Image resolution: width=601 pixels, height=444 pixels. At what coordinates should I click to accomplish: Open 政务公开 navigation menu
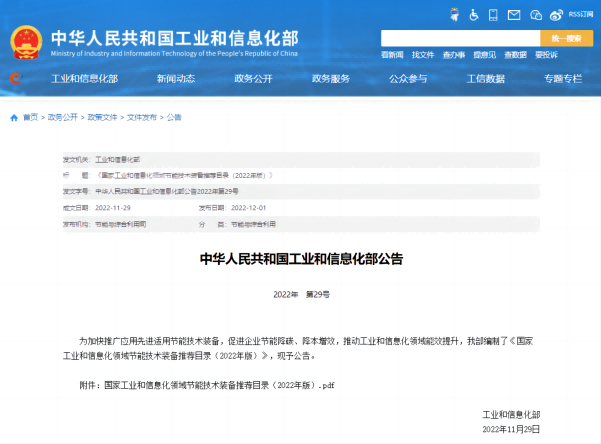pos(253,79)
